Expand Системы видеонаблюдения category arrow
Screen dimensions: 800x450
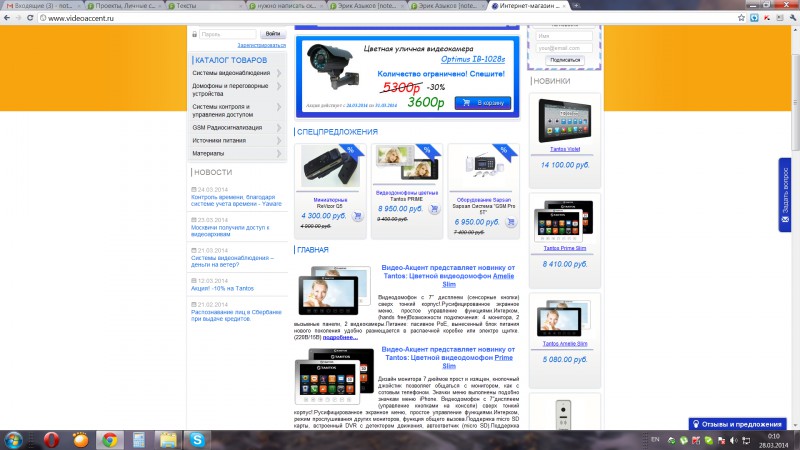[x=279, y=73]
